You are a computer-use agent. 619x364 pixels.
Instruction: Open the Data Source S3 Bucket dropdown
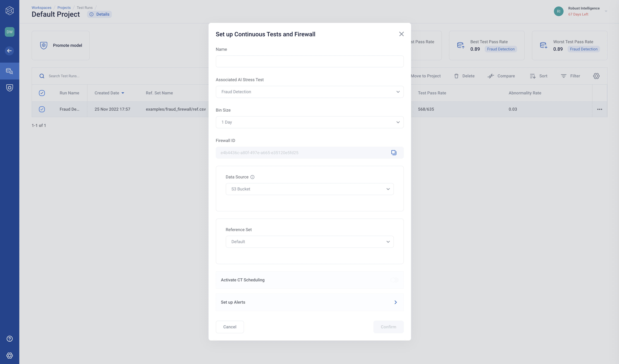(x=309, y=189)
